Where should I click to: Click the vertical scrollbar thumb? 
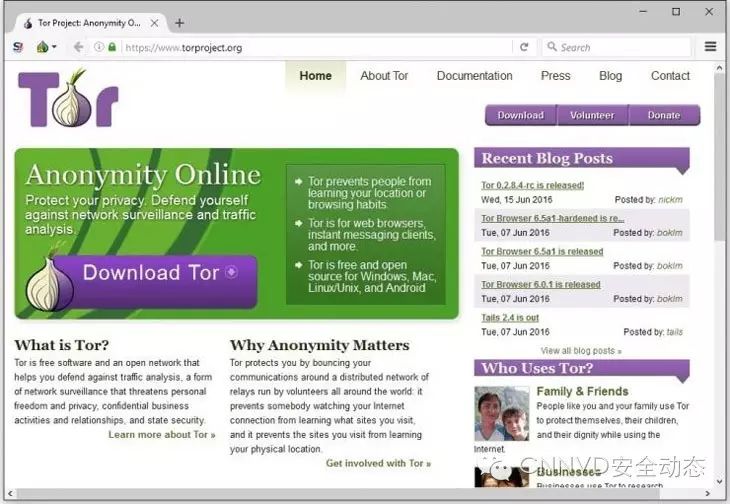tap(719, 158)
